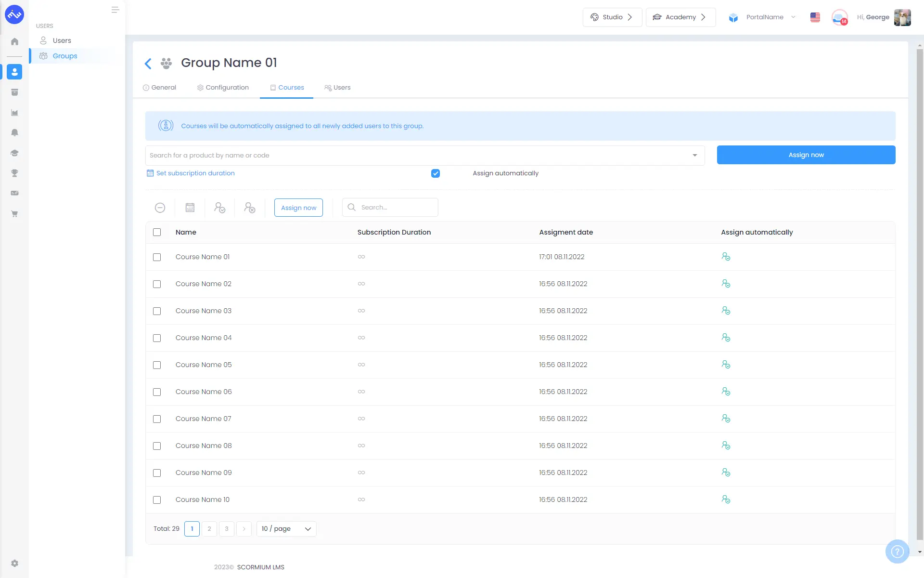
Task: Click the calendar icon in the table toolbar
Action: 190,208
